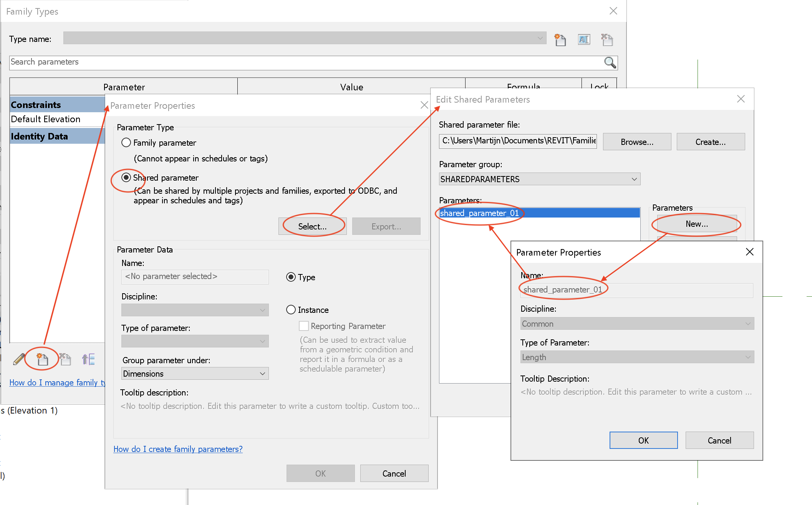The image size is (812, 505).
Task: Enable the Reporting Parameter checkbox
Action: pyautogui.click(x=304, y=326)
